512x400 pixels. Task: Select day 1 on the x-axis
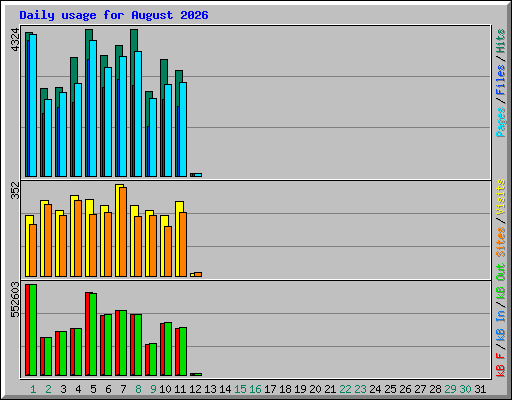click(33, 389)
